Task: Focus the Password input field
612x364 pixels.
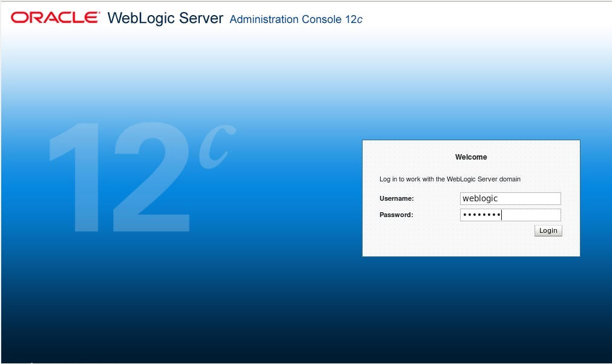Action: [510, 215]
